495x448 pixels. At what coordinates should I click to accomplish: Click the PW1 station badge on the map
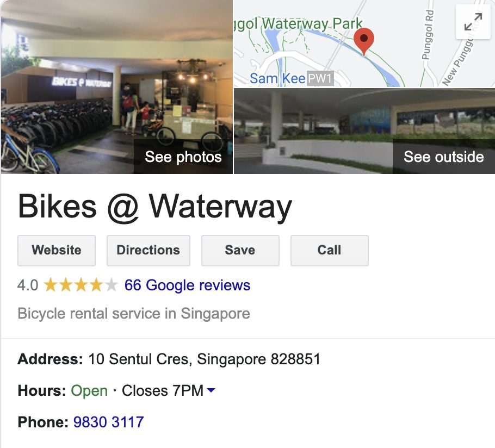[x=320, y=78]
